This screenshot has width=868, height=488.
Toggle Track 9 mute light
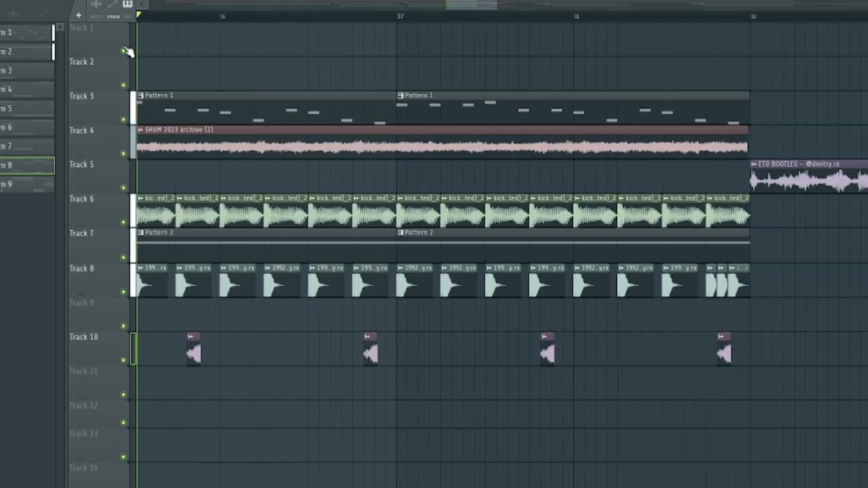click(123, 326)
